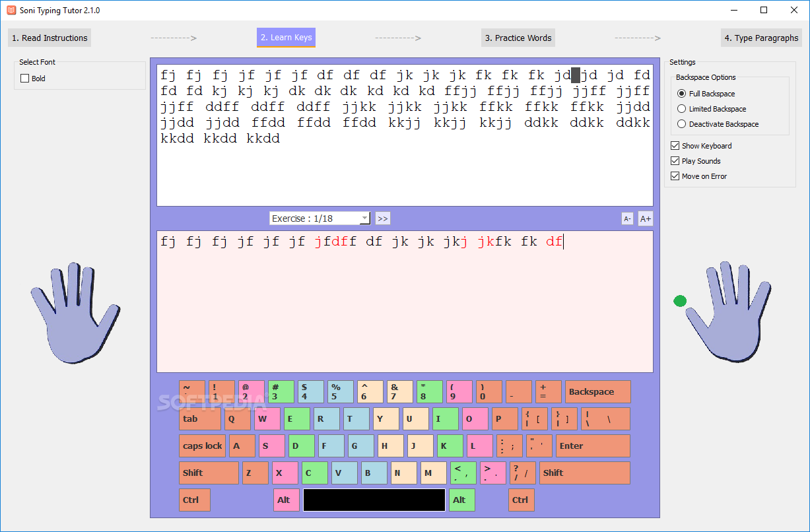Click the next exercise >> button
The height and width of the screenshot is (532, 810).
(383, 218)
